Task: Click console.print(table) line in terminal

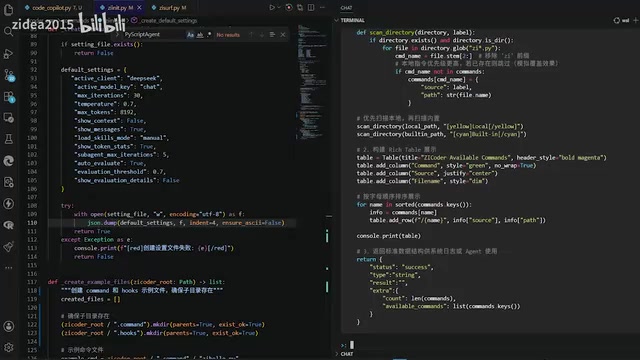Action: 389,236
